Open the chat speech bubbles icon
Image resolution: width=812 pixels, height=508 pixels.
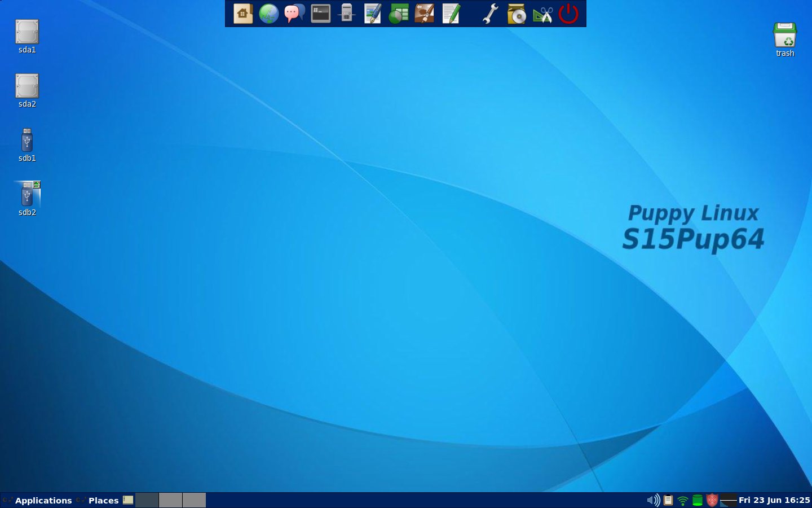pyautogui.click(x=294, y=14)
